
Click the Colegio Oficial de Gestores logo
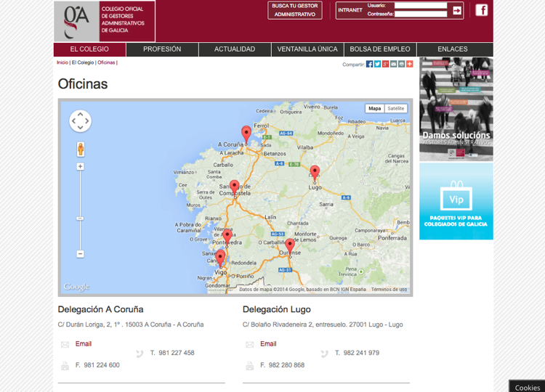tap(104, 21)
